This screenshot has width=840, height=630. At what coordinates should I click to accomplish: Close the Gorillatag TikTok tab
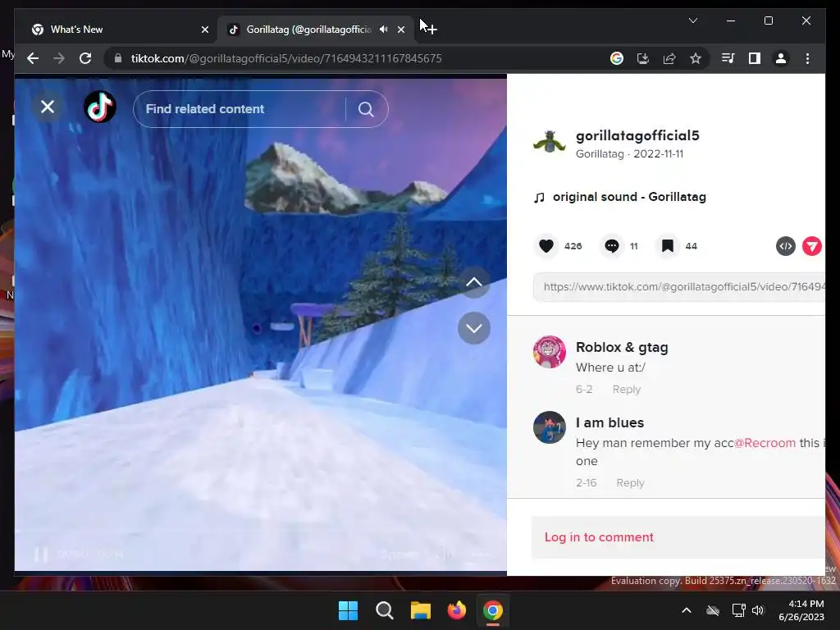(x=401, y=30)
